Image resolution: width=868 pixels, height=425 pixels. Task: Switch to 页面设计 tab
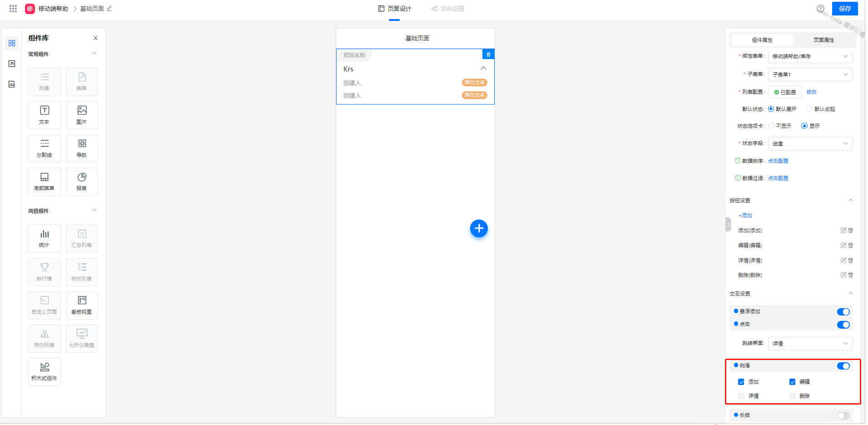(x=394, y=9)
